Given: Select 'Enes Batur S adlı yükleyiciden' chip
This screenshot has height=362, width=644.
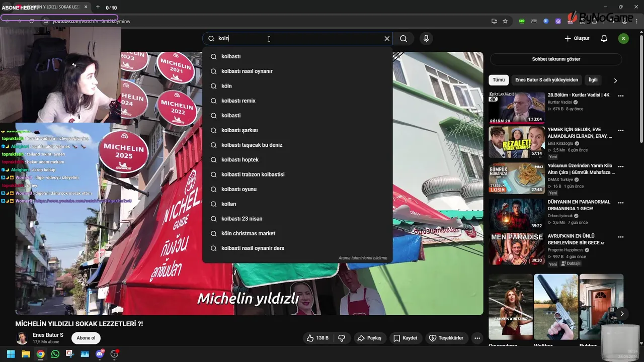Looking at the screenshot, I should (546, 80).
